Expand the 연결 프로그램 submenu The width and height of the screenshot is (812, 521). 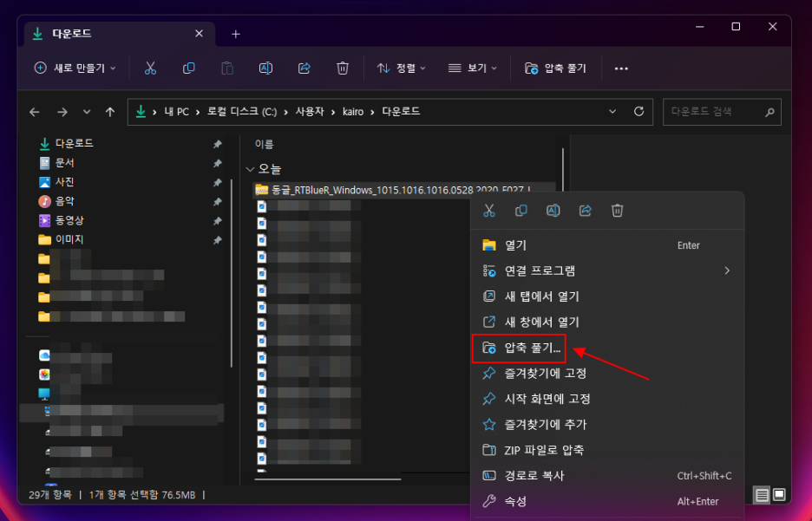click(727, 270)
